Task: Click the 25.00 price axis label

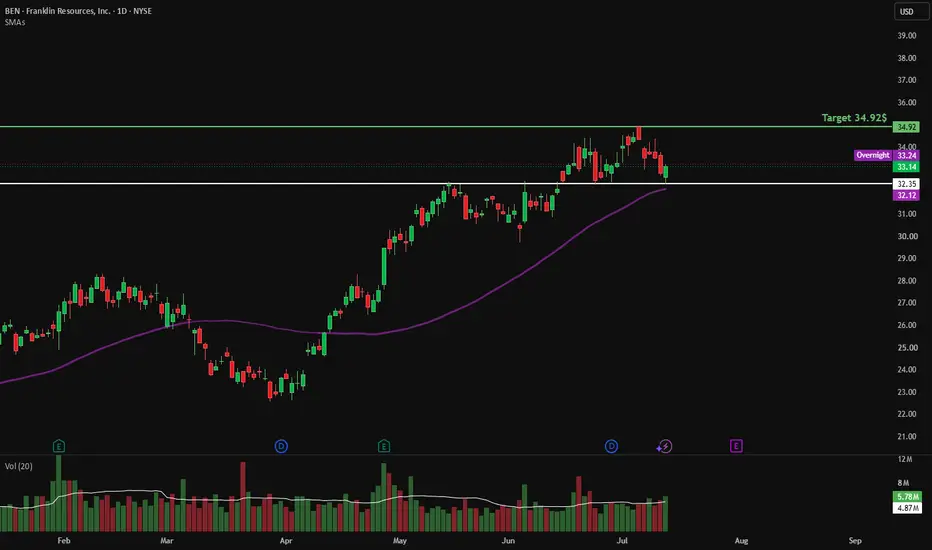Action: click(906, 347)
